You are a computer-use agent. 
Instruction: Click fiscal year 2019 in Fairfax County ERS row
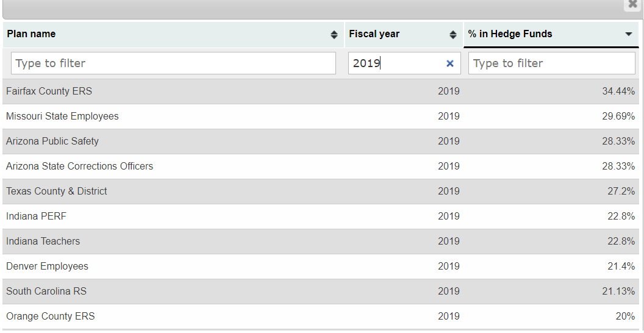pyautogui.click(x=449, y=91)
